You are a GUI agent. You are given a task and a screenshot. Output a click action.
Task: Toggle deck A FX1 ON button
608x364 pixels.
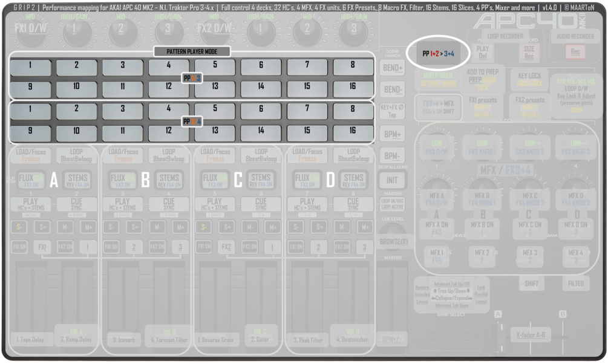(19, 247)
